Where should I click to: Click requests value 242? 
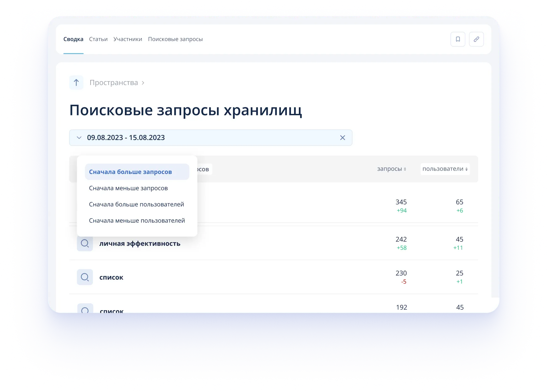[401, 239]
